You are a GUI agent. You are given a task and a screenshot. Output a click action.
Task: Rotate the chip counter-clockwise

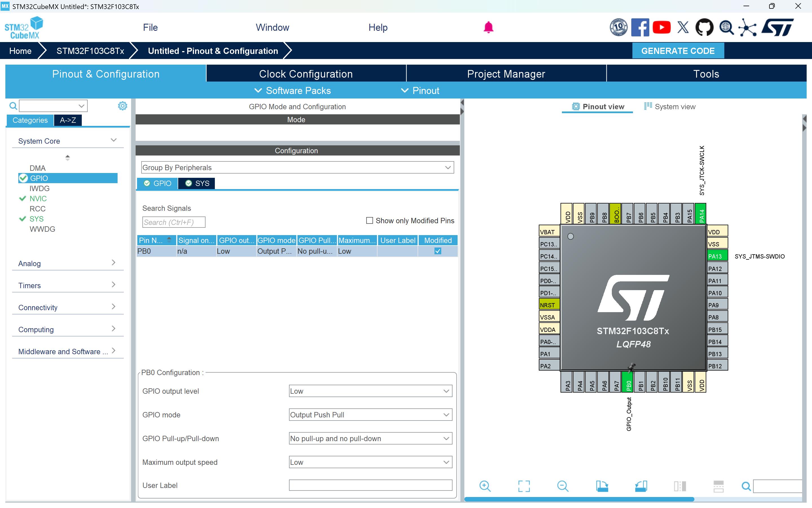[641, 486]
